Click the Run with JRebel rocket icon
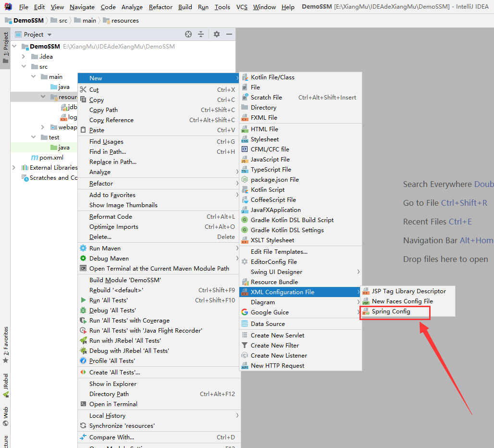This screenshot has height=448, width=494. [83, 341]
